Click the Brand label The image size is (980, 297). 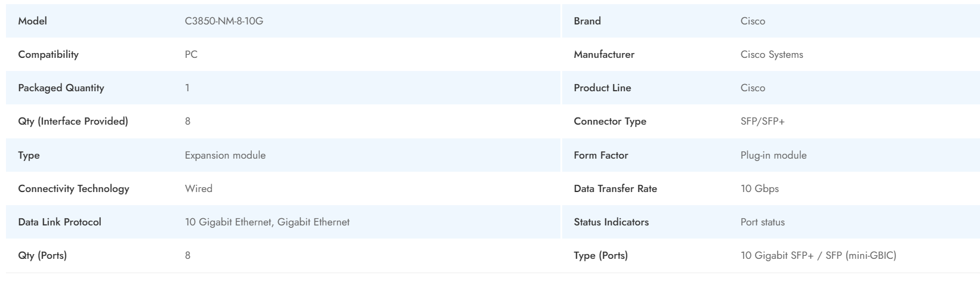(x=587, y=21)
